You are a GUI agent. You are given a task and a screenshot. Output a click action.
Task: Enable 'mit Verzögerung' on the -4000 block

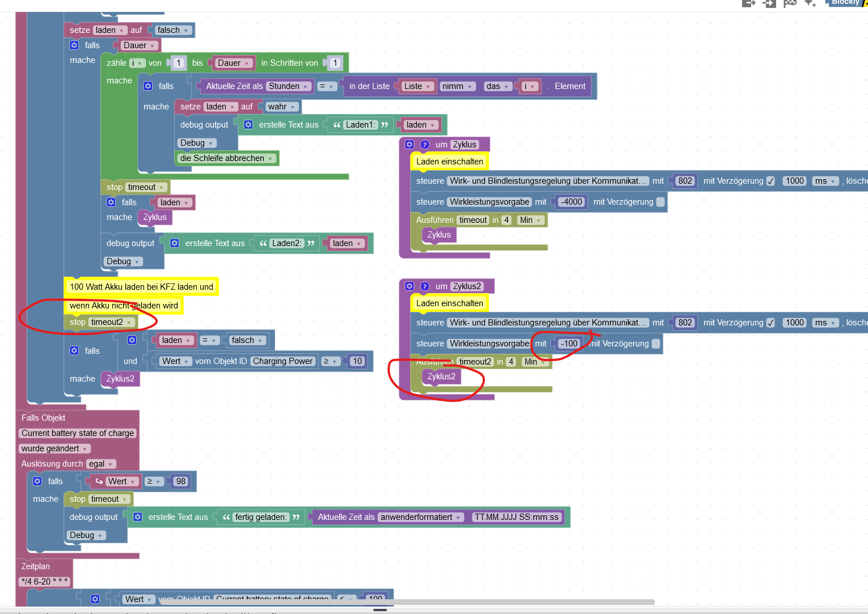tap(660, 202)
